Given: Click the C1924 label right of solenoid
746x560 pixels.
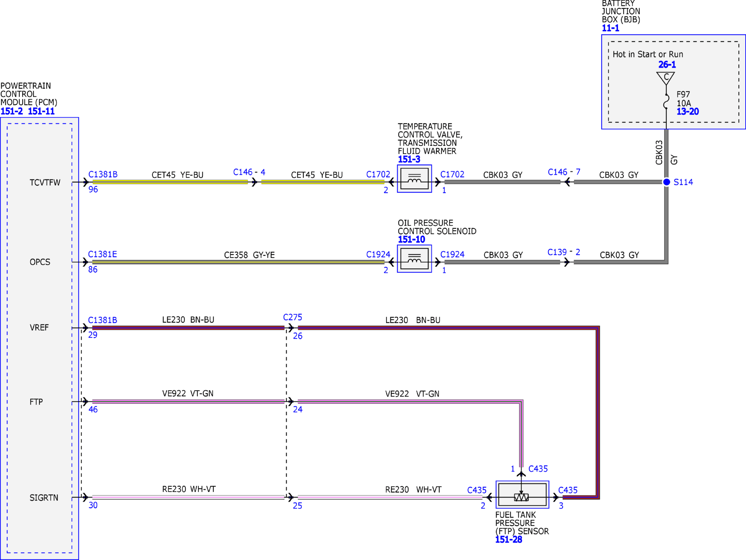Looking at the screenshot, I should point(452,255).
